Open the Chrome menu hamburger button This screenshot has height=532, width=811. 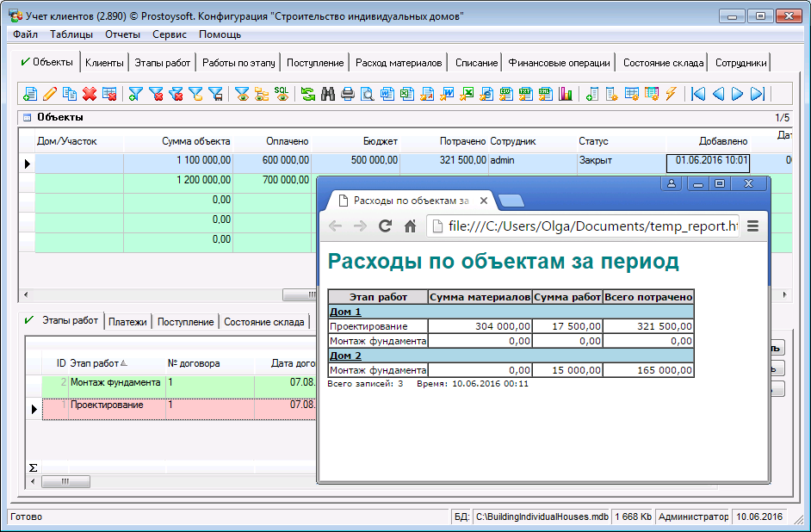point(752,226)
